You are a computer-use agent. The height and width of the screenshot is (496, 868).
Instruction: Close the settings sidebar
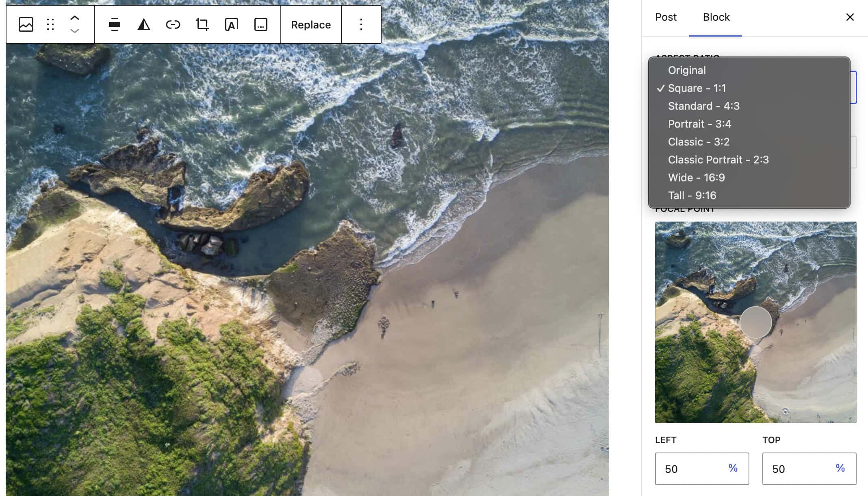[850, 17]
